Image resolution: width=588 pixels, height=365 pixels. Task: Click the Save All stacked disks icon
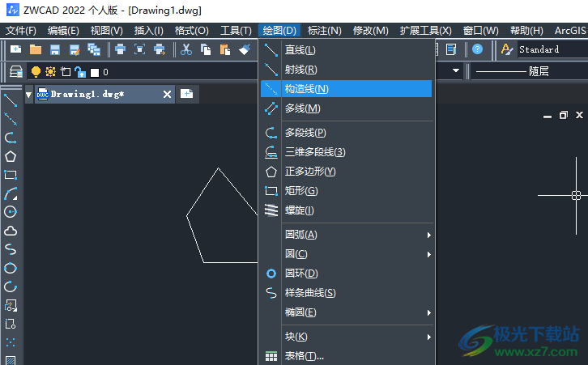pyautogui.click(x=94, y=49)
